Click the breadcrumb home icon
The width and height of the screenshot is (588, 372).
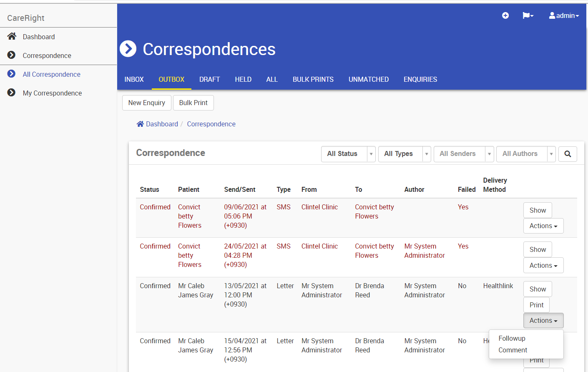(140, 124)
